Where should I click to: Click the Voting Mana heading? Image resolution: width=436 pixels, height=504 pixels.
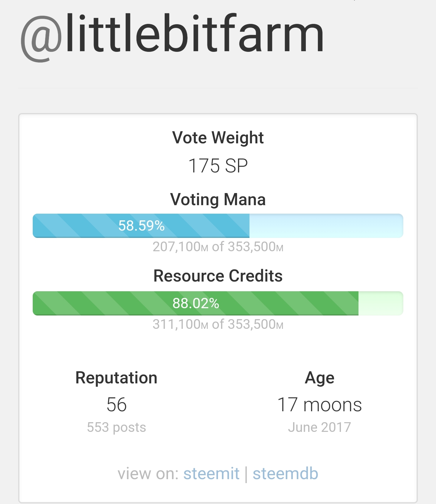[x=218, y=200]
